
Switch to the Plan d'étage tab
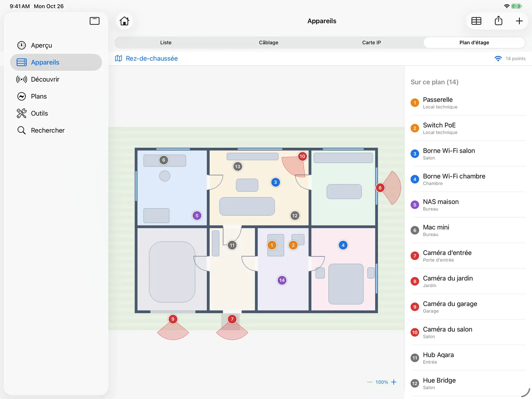474,43
